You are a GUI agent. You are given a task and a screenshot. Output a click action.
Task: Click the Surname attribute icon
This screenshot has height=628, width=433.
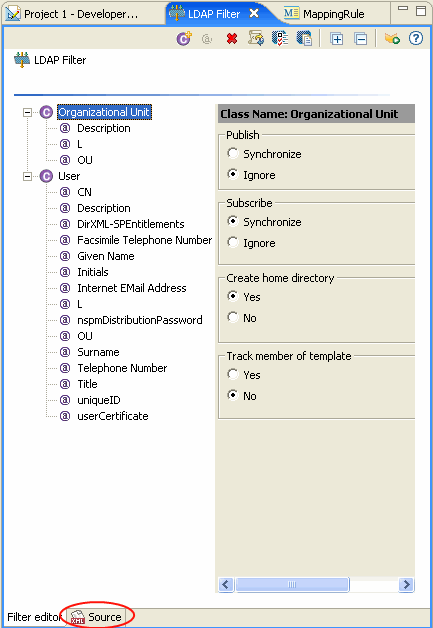(x=65, y=352)
